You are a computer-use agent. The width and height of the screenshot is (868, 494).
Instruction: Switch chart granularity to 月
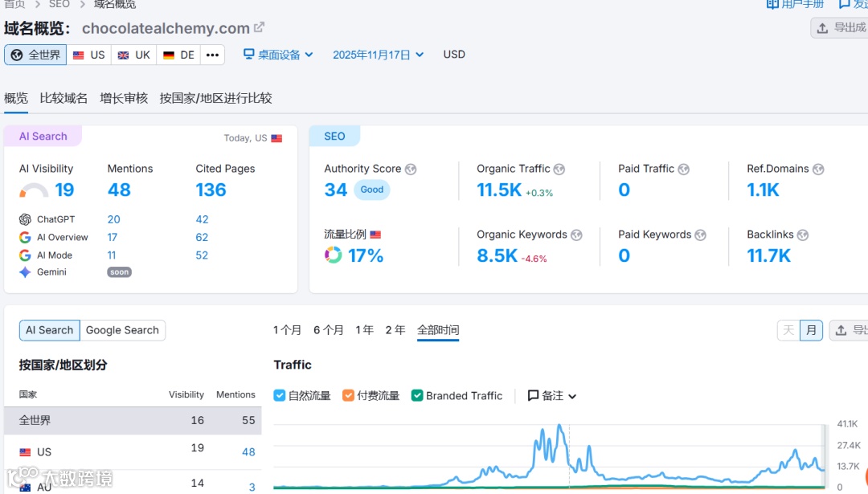[812, 330]
